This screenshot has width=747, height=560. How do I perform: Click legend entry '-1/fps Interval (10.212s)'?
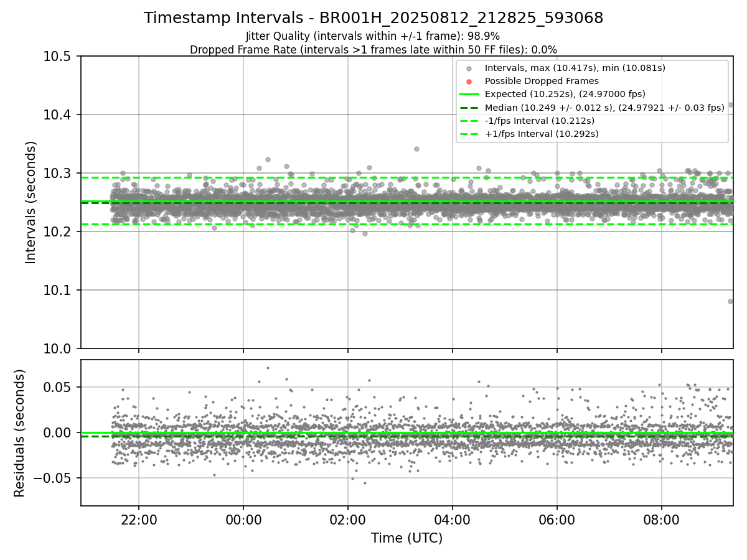coord(539,121)
